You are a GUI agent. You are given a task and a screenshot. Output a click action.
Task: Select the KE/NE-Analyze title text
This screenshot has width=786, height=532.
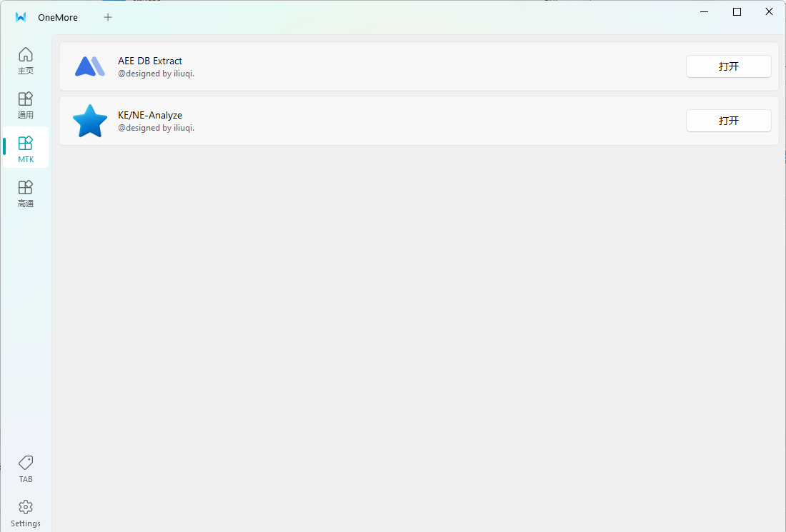click(x=150, y=116)
